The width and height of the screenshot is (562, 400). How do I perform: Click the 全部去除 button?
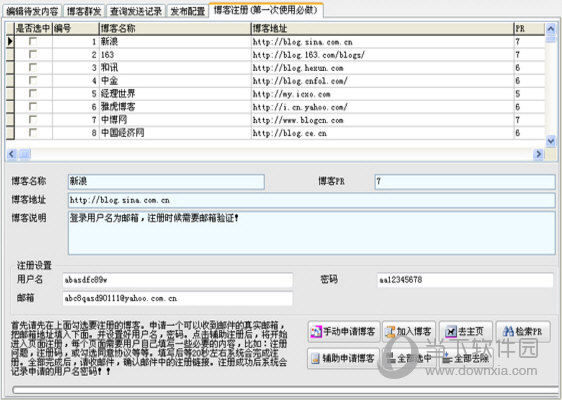pyautogui.click(x=466, y=358)
